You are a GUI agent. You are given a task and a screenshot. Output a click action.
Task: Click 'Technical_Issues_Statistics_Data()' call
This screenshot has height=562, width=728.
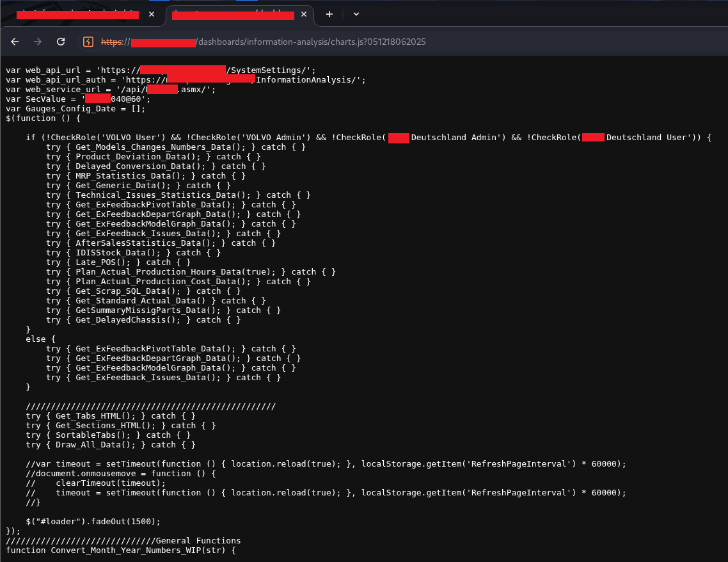click(x=163, y=195)
